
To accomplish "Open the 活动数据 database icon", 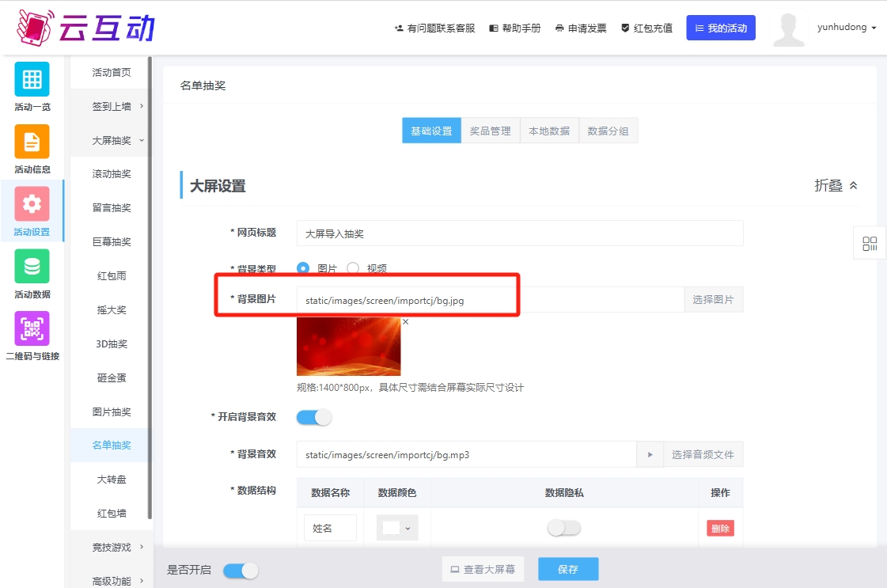I will (32, 267).
